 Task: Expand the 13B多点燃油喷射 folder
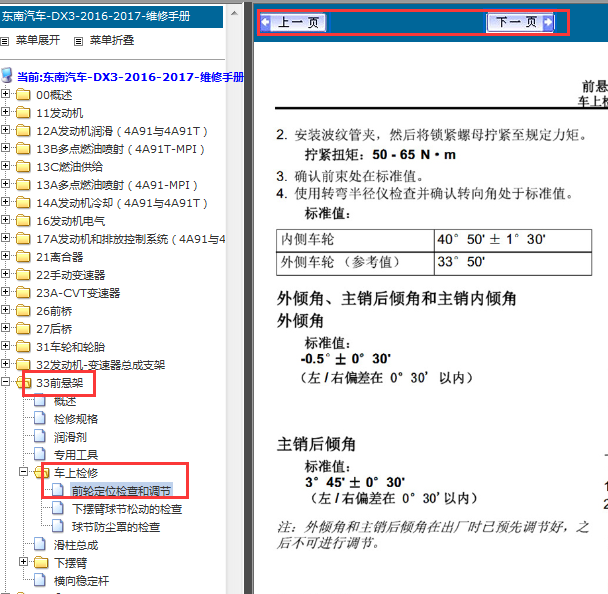click(x=5, y=147)
